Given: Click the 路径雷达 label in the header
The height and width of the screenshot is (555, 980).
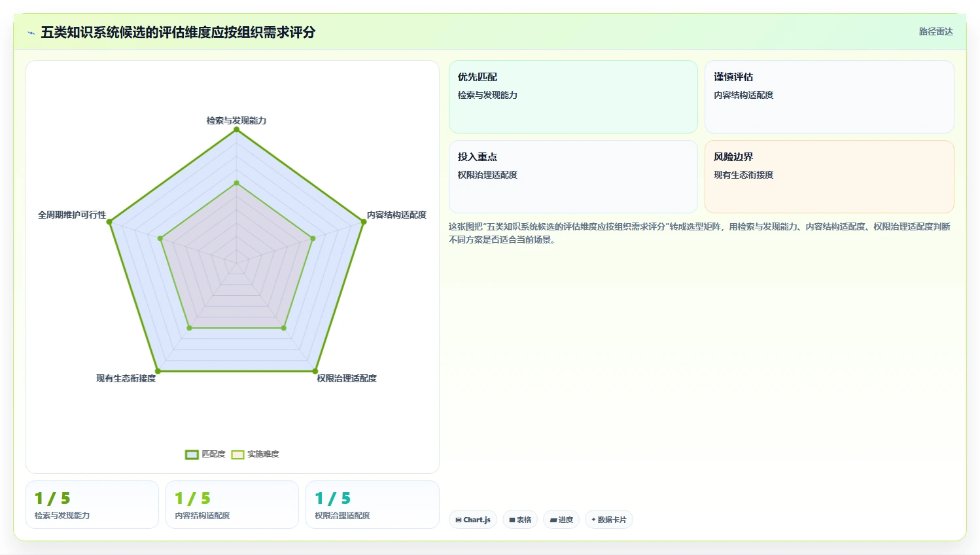Looking at the screenshot, I should click(936, 31).
